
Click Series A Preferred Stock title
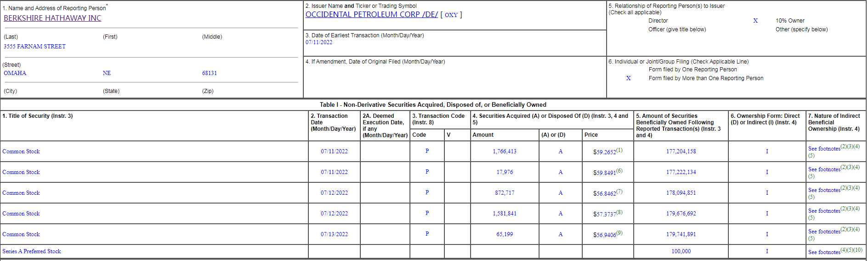32,251
